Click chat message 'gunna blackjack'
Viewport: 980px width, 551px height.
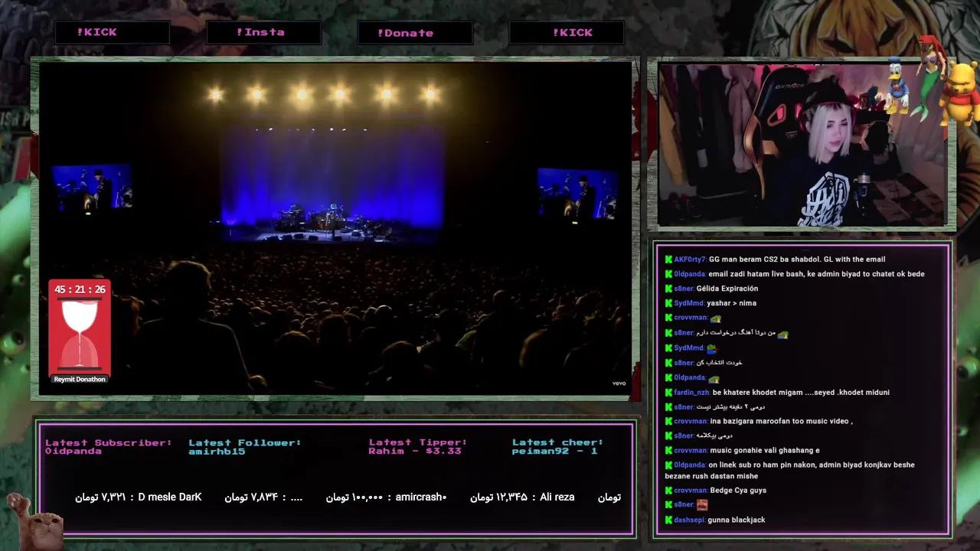pos(737,520)
